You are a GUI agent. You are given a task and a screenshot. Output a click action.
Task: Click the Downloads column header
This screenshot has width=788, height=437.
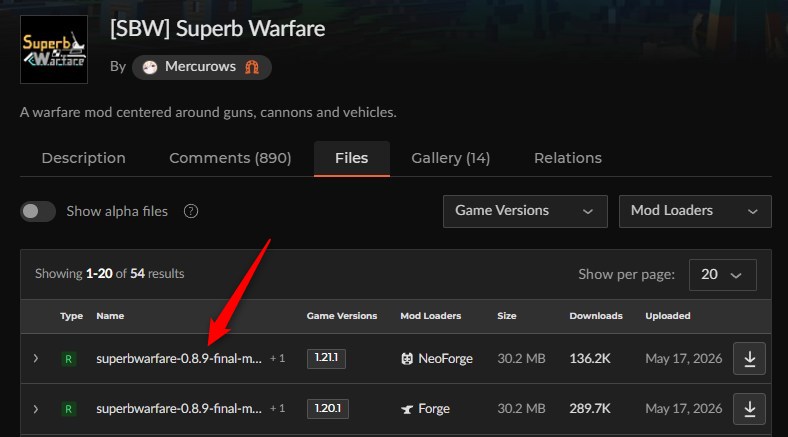click(596, 316)
